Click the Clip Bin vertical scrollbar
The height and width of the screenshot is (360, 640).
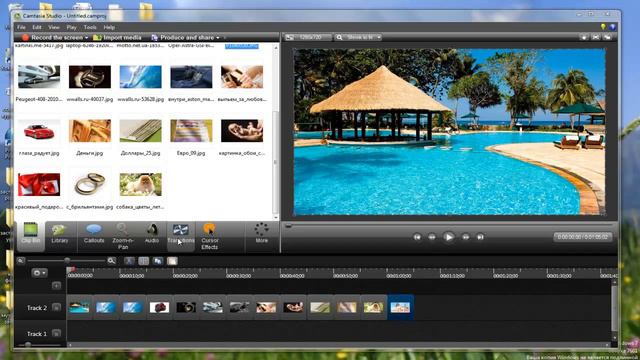tap(276, 161)
